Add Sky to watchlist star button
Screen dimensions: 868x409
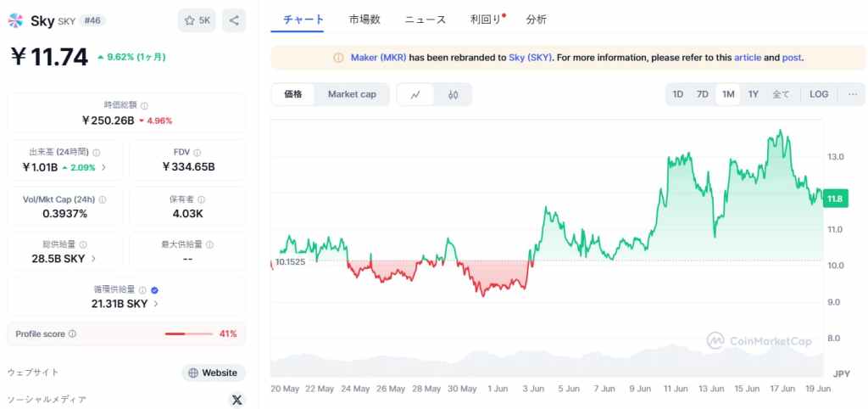pyautogui.click(x=197, y=20)
